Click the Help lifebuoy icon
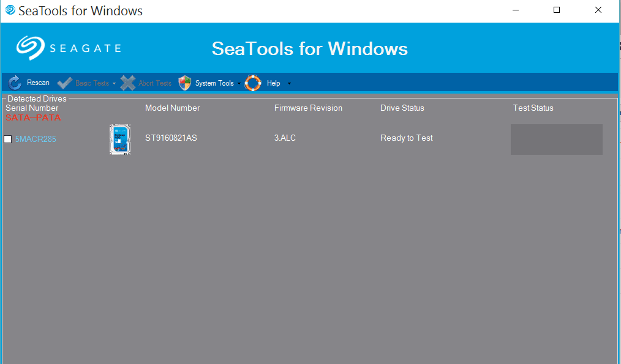The image size is (621, 364). pyautogui.click(x=253, y=83)
